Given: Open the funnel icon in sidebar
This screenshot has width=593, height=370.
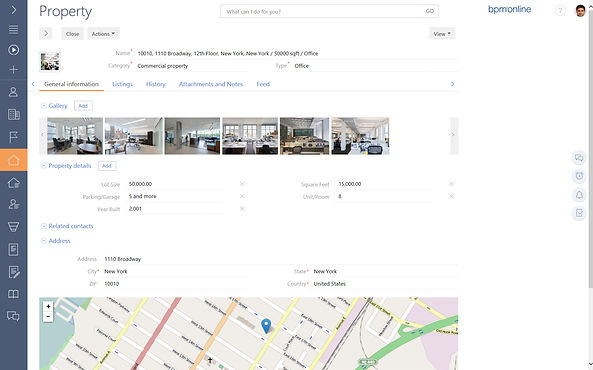Looking at the screenshot, I should pyautogui.click(x=13, y=227).
